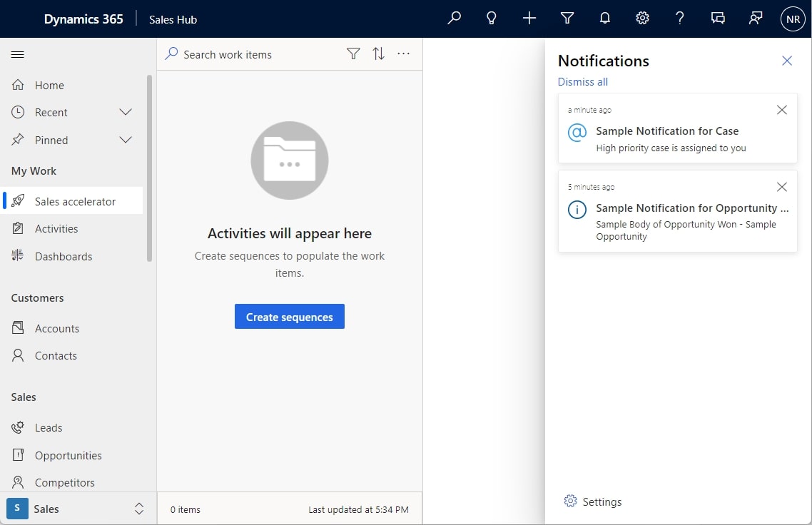Screen dimensions: 812x525
Task: Select Accounts under Customers
Action: (56, 328)
